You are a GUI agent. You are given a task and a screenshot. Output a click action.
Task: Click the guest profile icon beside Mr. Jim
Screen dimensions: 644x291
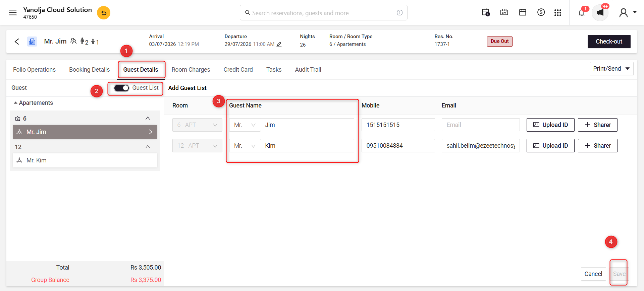coord(73,41)
